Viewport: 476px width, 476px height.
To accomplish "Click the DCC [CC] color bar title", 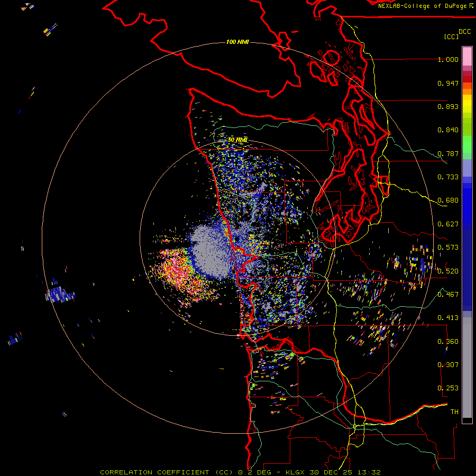I will pos(457,34).
